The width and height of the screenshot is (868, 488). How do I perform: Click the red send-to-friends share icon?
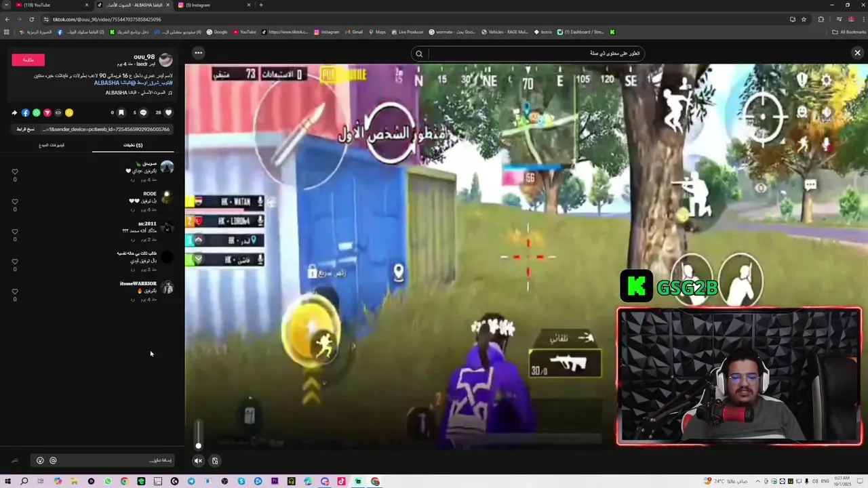coord(47,113)
